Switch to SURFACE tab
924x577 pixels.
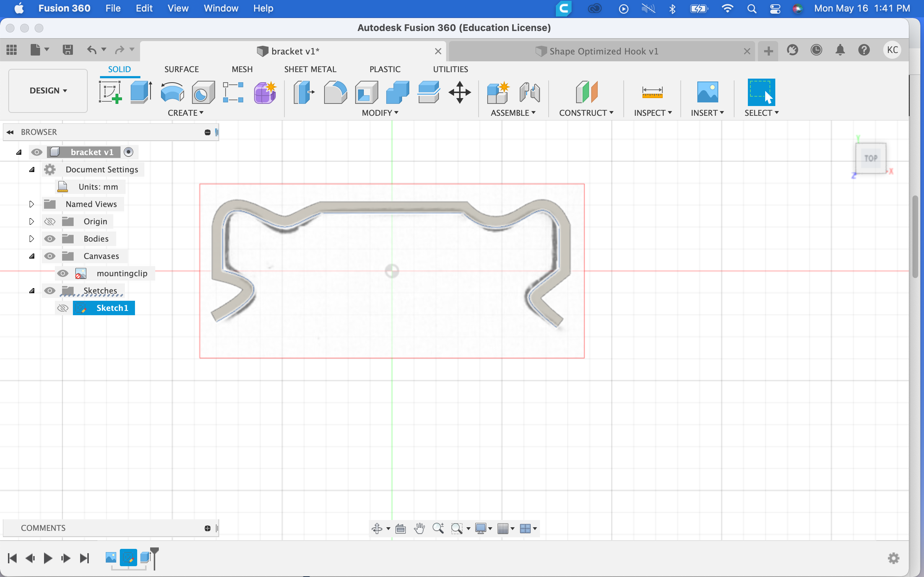point(181,69)
